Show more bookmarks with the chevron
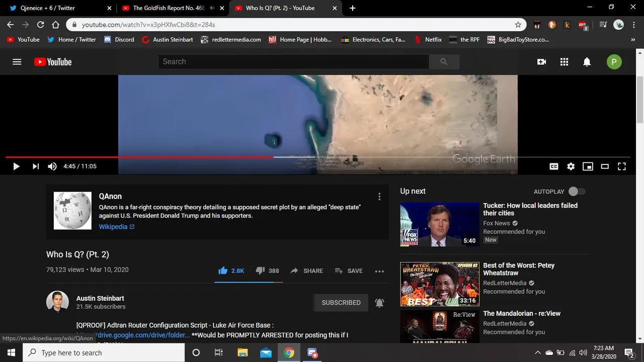The height and width of the screenshot is (362, 644). pyautogui.click(x=633, y=40)
